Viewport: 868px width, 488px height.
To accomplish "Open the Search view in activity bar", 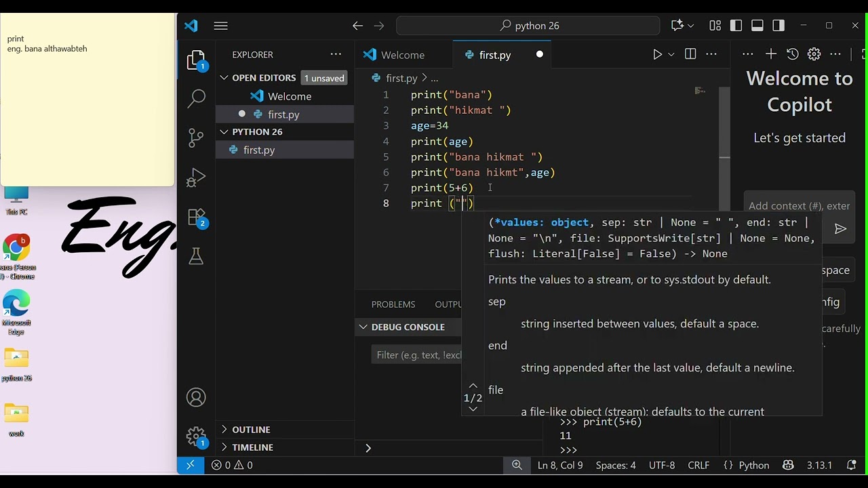I will [x=196, y=99].
